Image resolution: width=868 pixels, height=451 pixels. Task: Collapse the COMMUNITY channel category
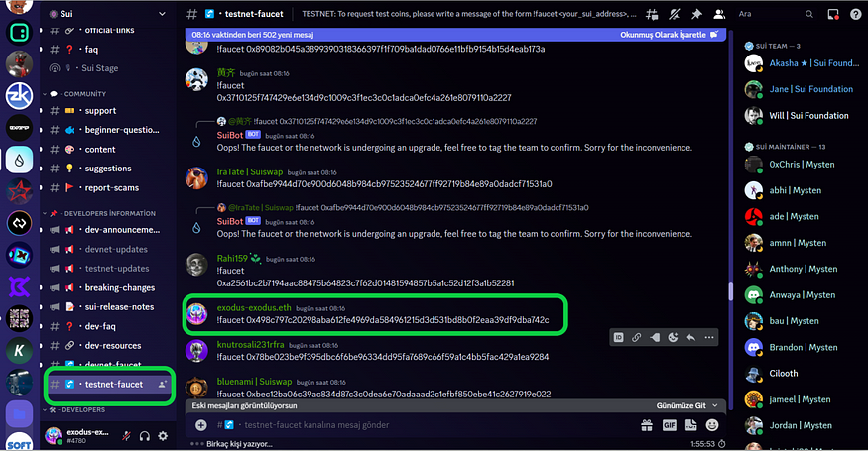click(x=87, y=94)
